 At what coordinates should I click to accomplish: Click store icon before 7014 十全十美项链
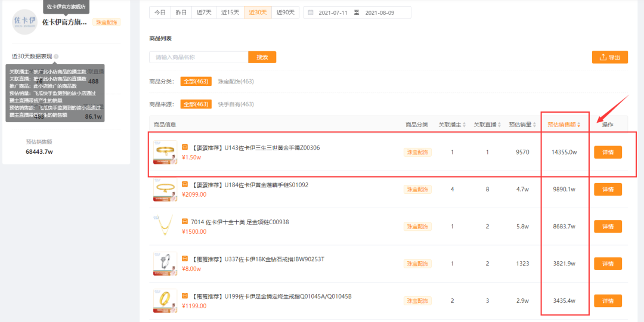[185, 222]
